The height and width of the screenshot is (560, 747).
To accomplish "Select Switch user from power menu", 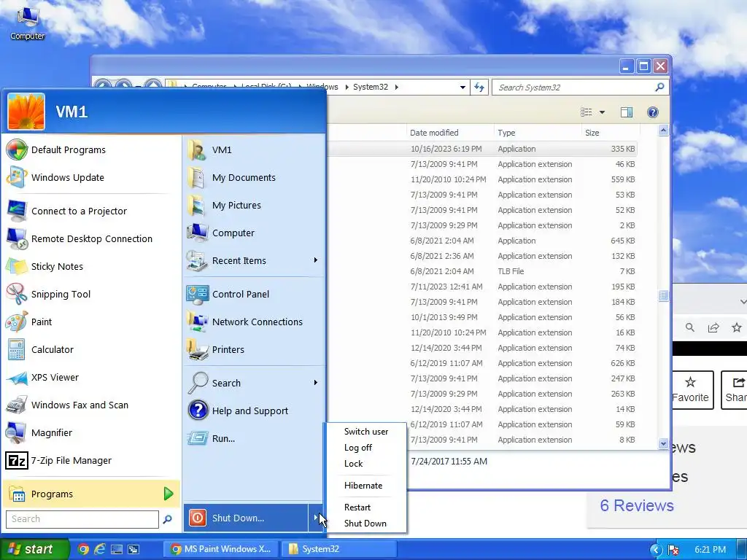I will click(366, 432).
